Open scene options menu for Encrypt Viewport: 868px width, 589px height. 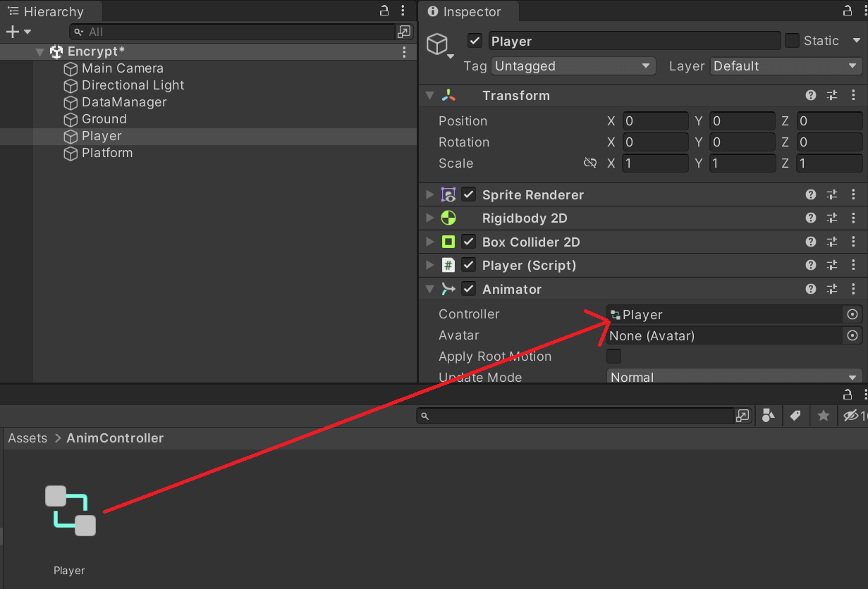(x=404, y=51)
